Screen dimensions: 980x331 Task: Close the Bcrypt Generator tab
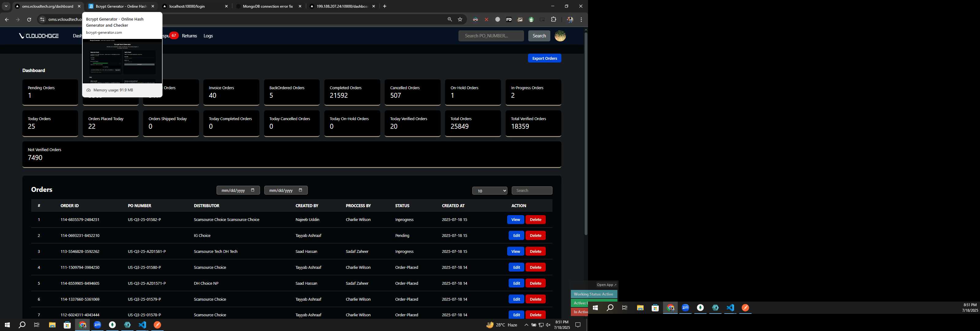(153, 6)
